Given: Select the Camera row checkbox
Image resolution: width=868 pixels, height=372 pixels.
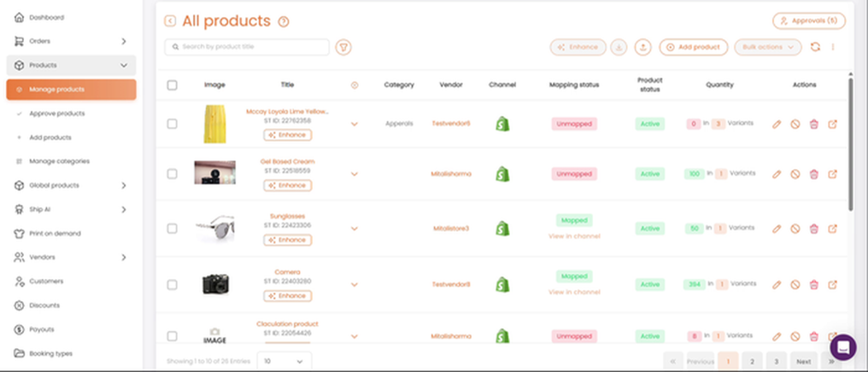Looking at the screenshot, I should pyautogui.click(x=173, y=285).
